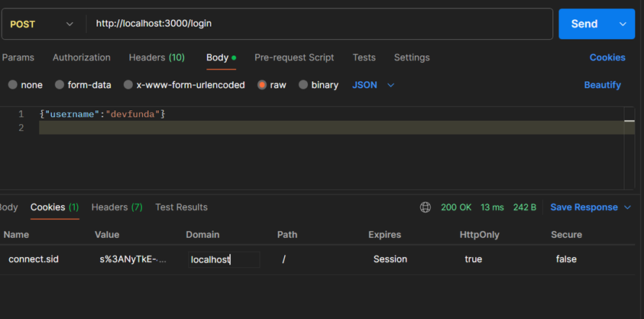
Task: Open the Headers (10) request tab
Action: [x=157, y=57]
